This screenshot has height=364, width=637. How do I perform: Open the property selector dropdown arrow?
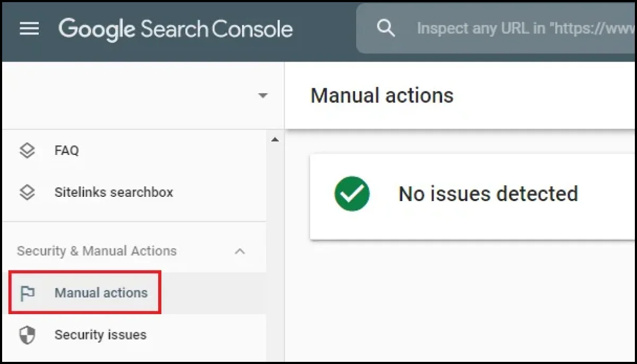(262, 96)
